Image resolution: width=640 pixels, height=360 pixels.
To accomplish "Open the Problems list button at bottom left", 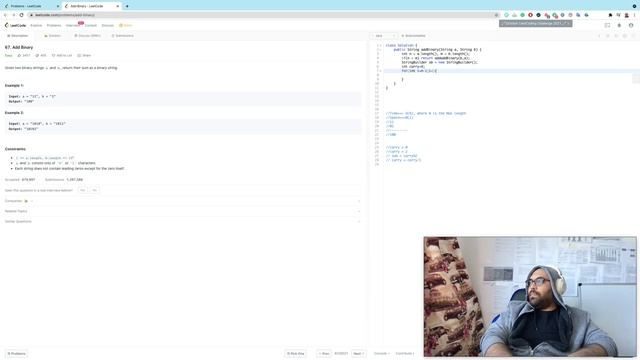I will [17, 353].
